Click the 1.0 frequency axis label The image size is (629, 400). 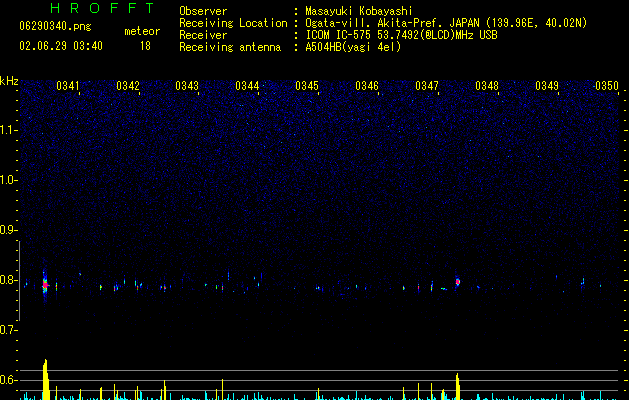9,180
